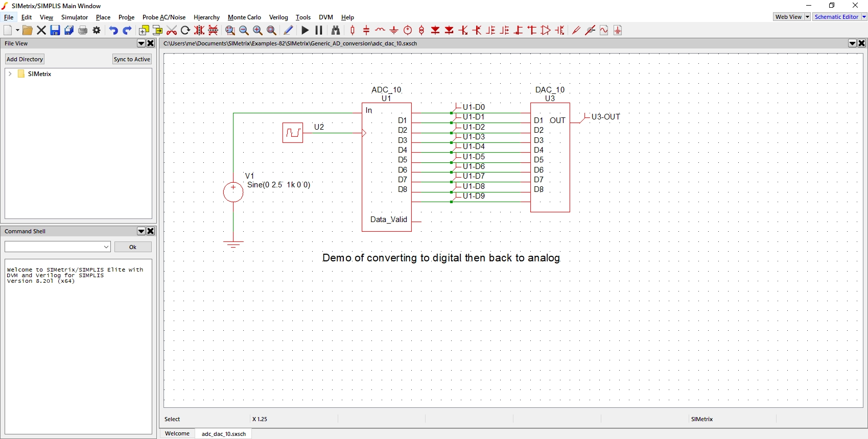Click the Web View button

pyautogui.click(x=789, y=17)
